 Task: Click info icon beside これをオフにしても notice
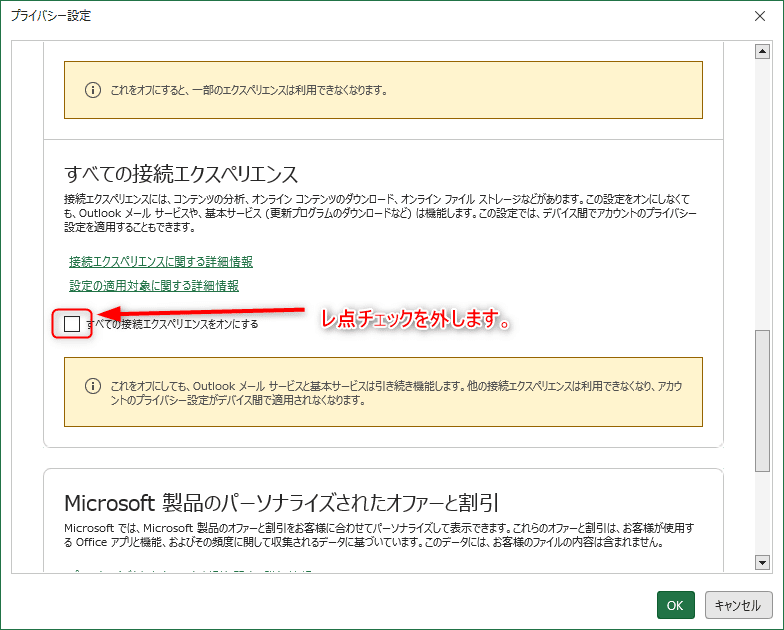pyautogui.click(x=92, y=386)
